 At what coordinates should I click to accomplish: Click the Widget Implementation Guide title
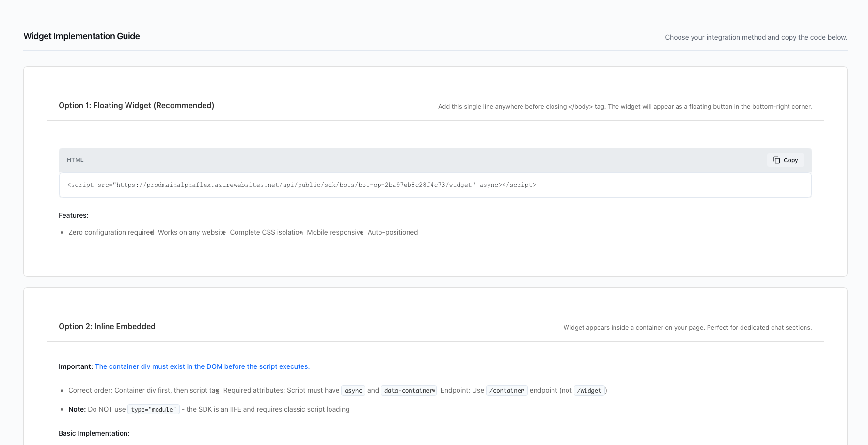(x=81, y=36)
